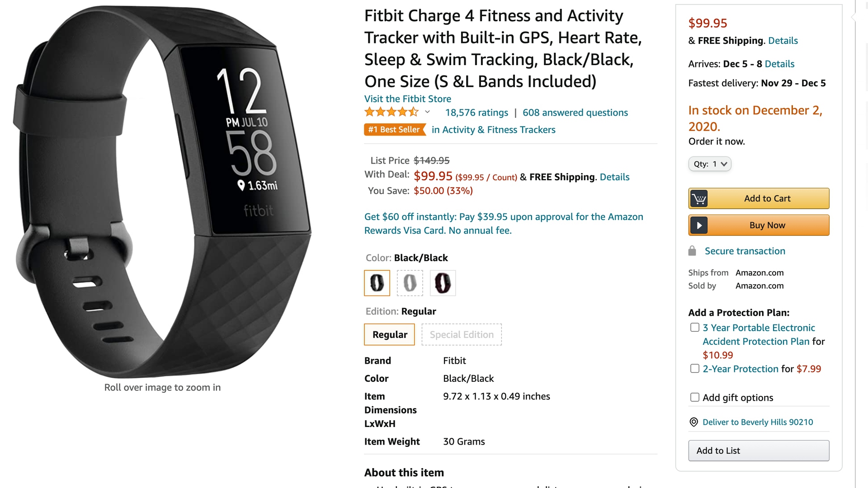Pick the grey band color option
Image resolution: width=868 pixels, height=488 pixels.
point(410,283)
